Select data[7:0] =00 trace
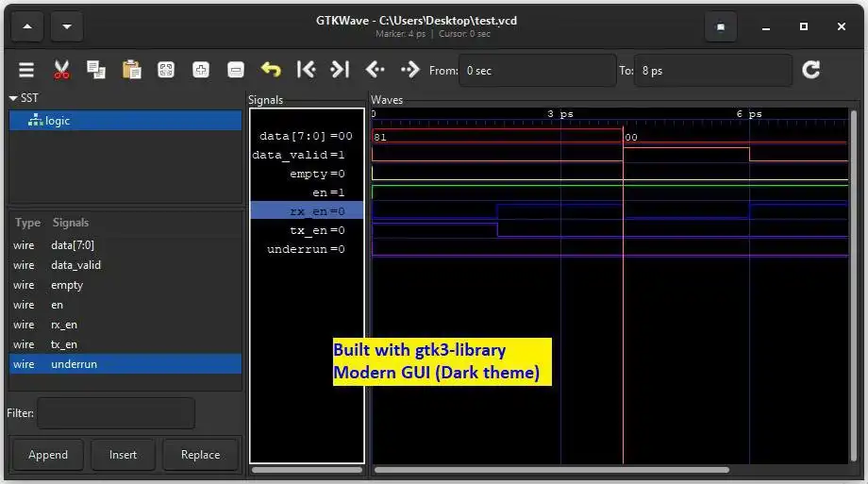 [x=307, y=136]
